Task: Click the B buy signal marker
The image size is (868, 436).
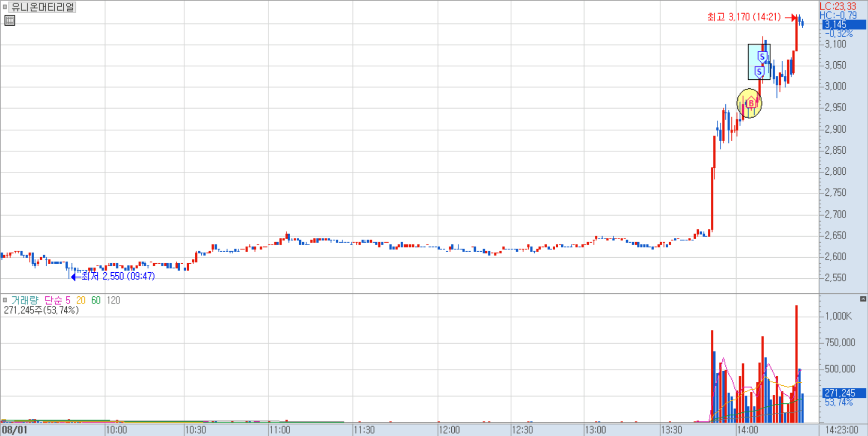Action: [x=751, y=103]
